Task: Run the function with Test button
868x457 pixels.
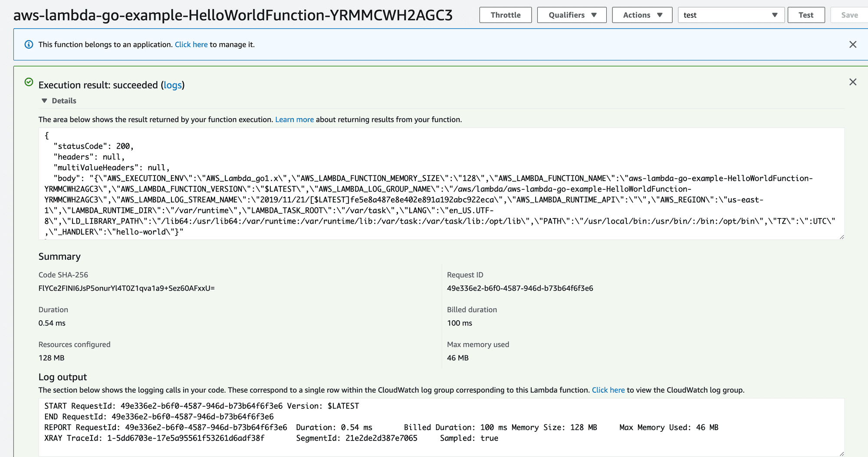Action: pos(806,15)
